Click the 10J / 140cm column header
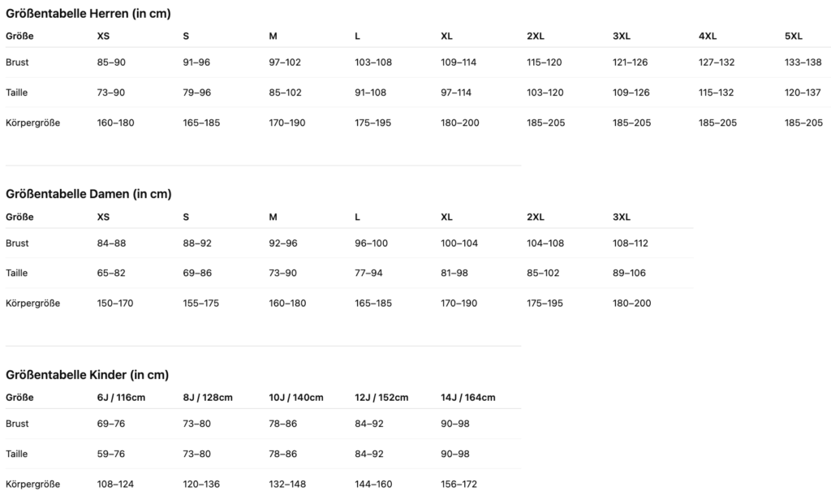The image size is (831, 504). click(x=295, y=398)
